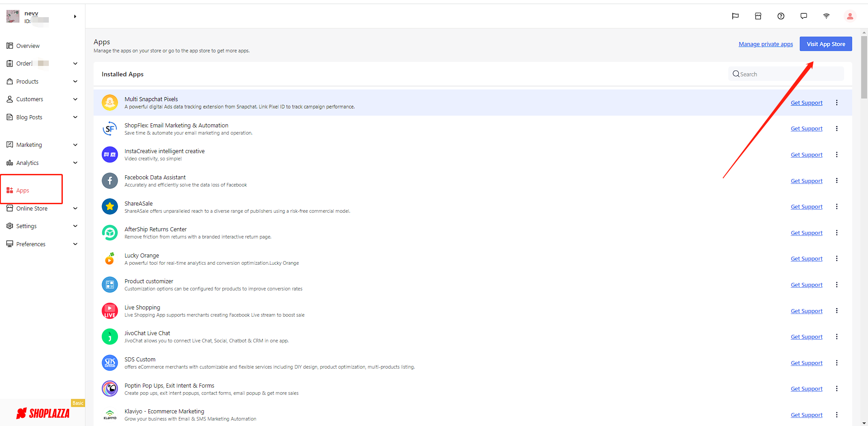Image resolution: width=868 pixels, height=426 pixels.
Task: Open more options for InstaCreative row
Action: 837,154
